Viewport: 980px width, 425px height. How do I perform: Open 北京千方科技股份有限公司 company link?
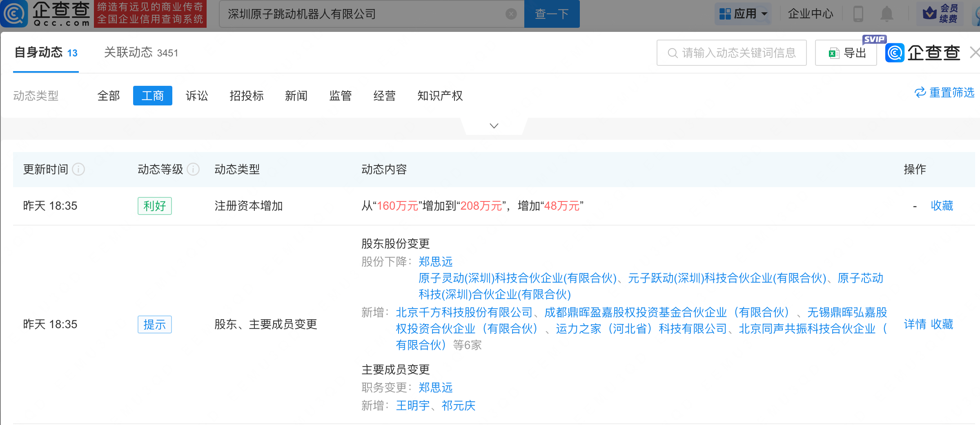coord(464,313)
